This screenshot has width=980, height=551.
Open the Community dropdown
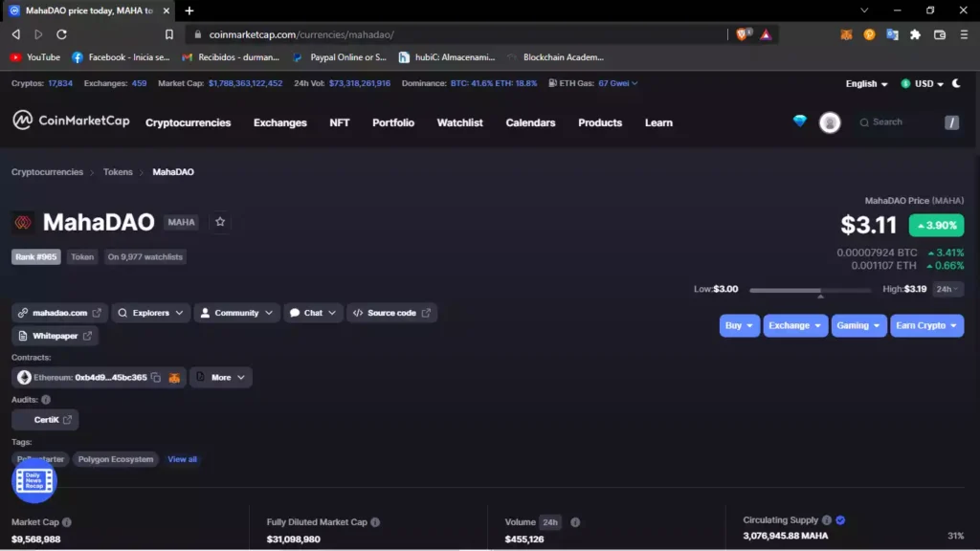point(236,313)
